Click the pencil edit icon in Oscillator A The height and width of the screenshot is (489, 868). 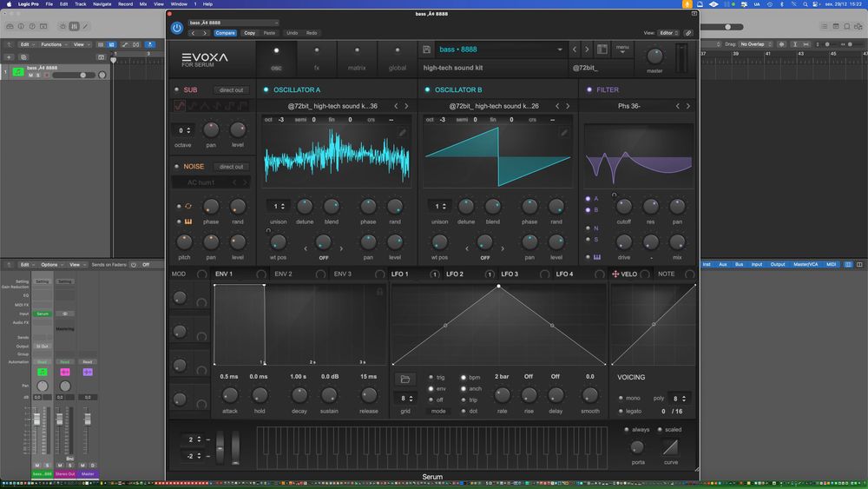tap(403, 133)
